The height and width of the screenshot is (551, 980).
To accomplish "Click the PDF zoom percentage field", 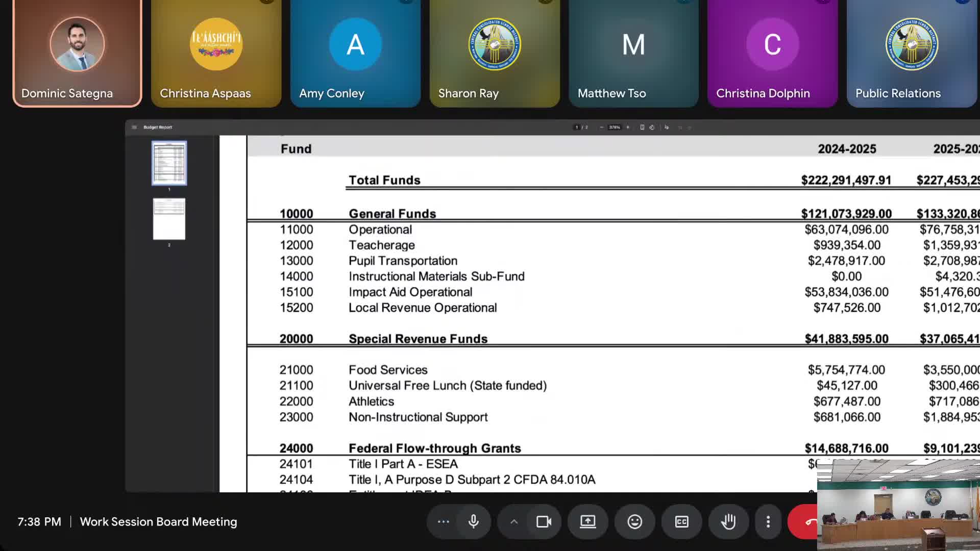I will click(615, 127).
